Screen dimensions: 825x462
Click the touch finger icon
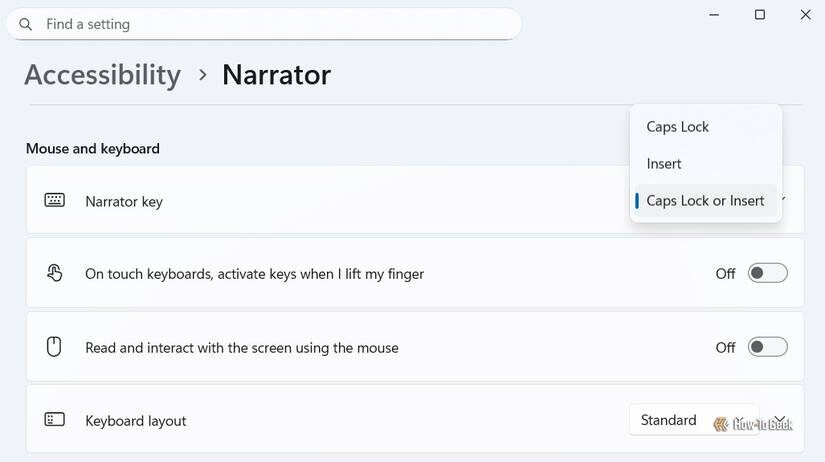55,274
